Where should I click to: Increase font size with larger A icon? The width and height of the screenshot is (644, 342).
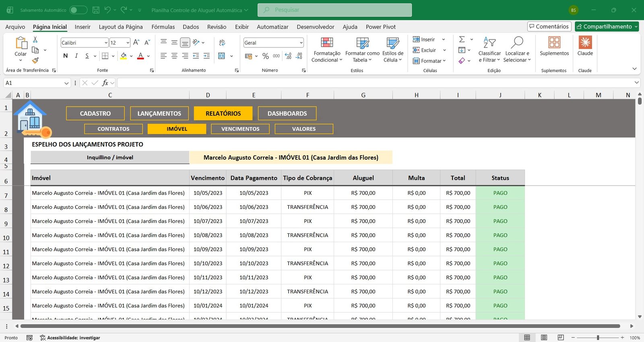(136, 42)
